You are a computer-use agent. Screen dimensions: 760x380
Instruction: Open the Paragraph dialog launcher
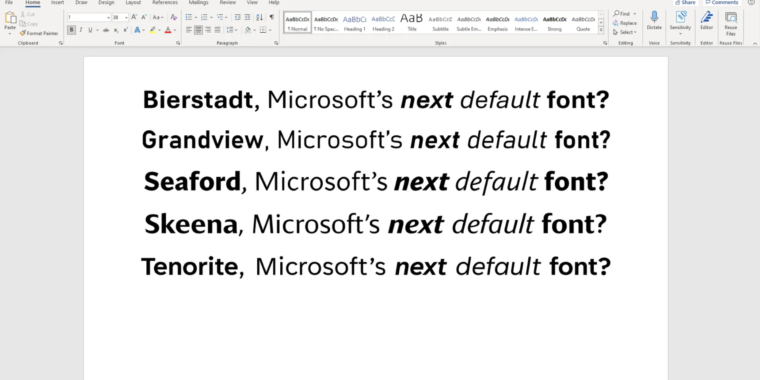click(x=276, y=43)
